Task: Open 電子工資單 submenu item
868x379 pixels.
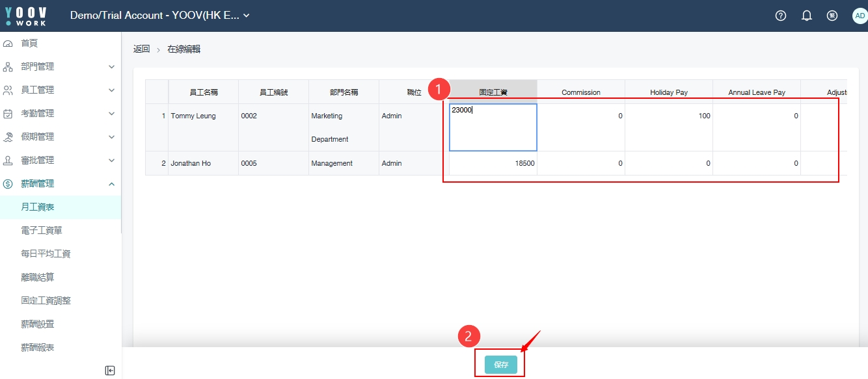Action: (42, 231)
